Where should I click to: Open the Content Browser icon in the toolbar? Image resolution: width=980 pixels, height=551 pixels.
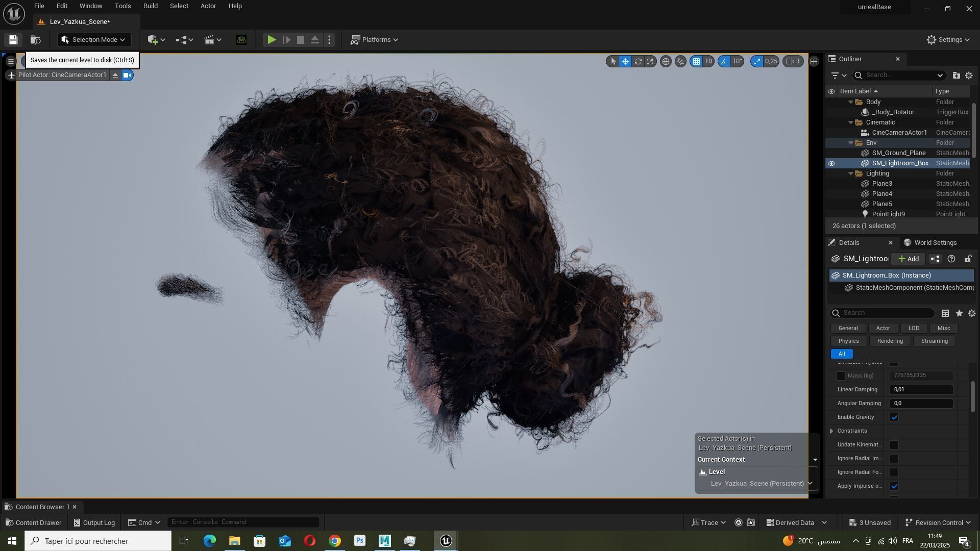tap(35, 40)
